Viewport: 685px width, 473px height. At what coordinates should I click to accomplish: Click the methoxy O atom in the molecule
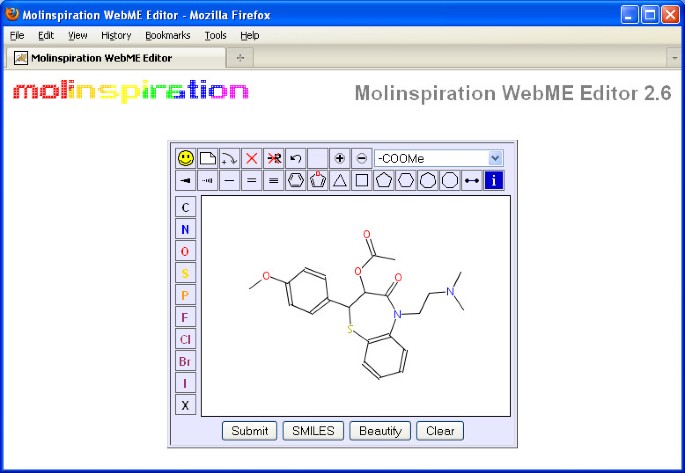coord(266,276)
